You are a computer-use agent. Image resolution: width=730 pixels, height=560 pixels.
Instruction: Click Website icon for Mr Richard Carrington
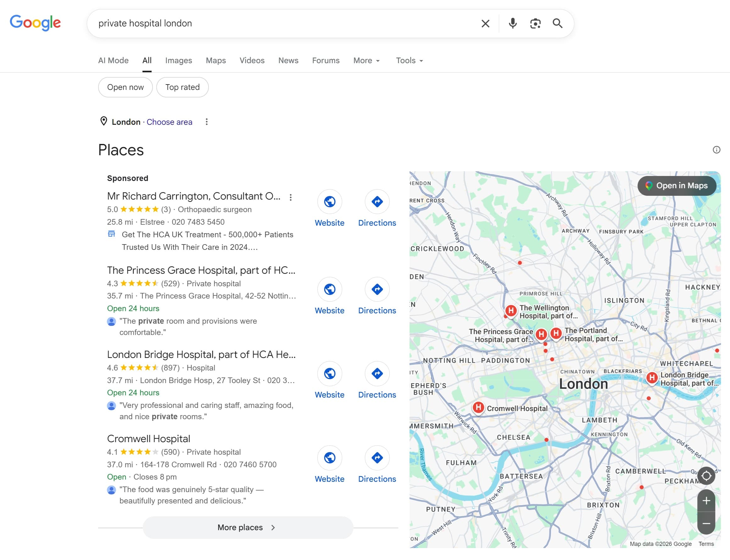click(330, 202)
